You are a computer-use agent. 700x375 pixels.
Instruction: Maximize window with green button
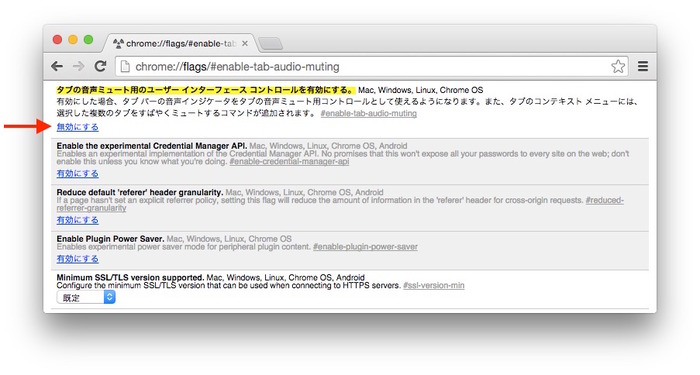point(88,40)
